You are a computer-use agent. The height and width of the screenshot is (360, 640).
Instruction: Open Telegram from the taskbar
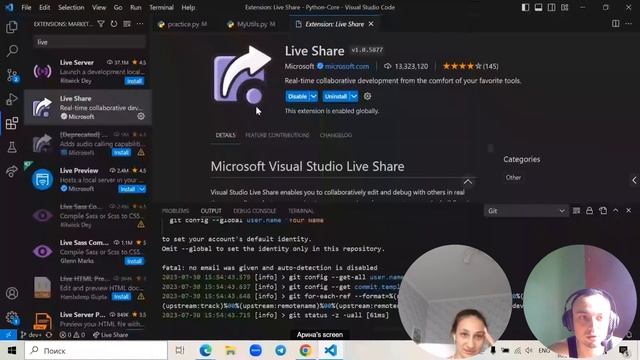click(281, 350)
